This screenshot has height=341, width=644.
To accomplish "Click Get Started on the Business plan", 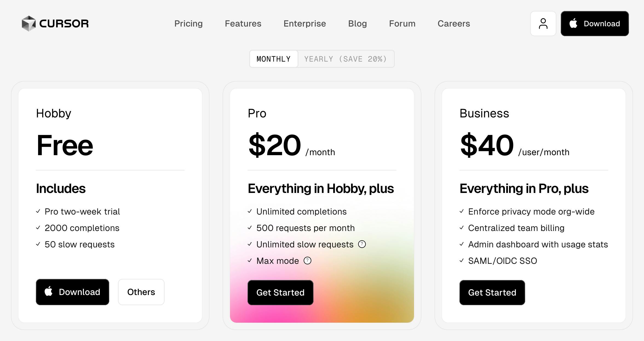I will coord(492,293).
